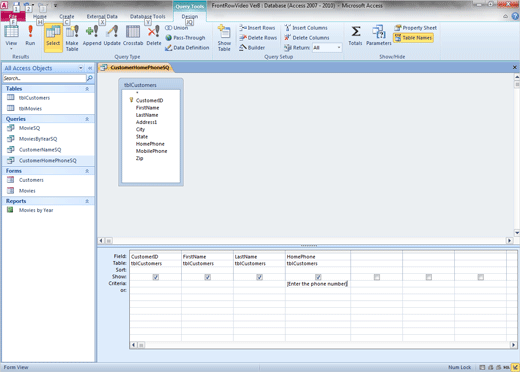Switch to Design View from status bar
The height and width of the screenshot is (372, 520).
point(516,367)
